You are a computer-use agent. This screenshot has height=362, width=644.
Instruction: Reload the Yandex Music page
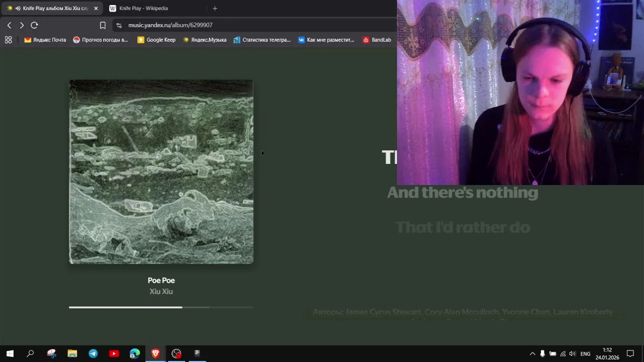point(34,25)
